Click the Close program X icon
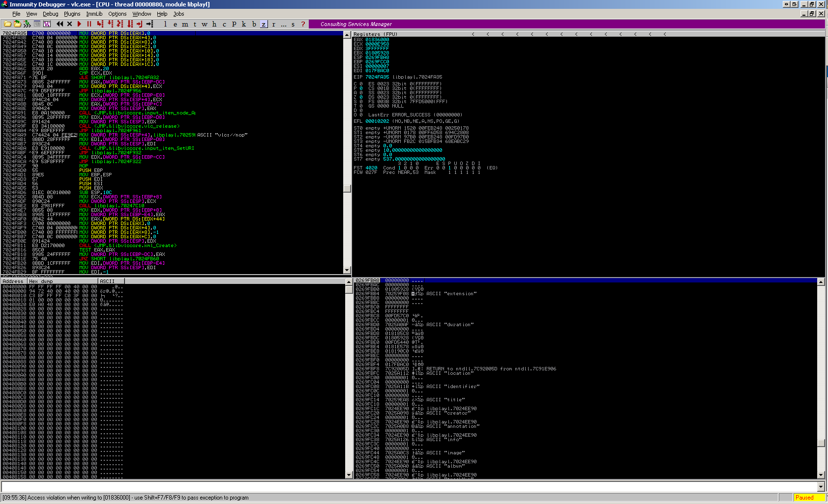This screenshot has width=828, height=504. point(69,24)
